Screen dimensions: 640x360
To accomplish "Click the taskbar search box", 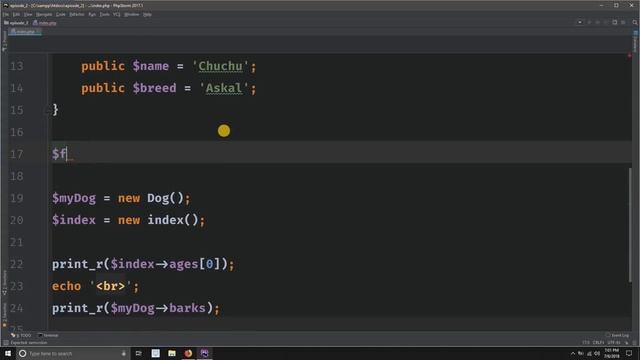I will [x=73, y=353].
